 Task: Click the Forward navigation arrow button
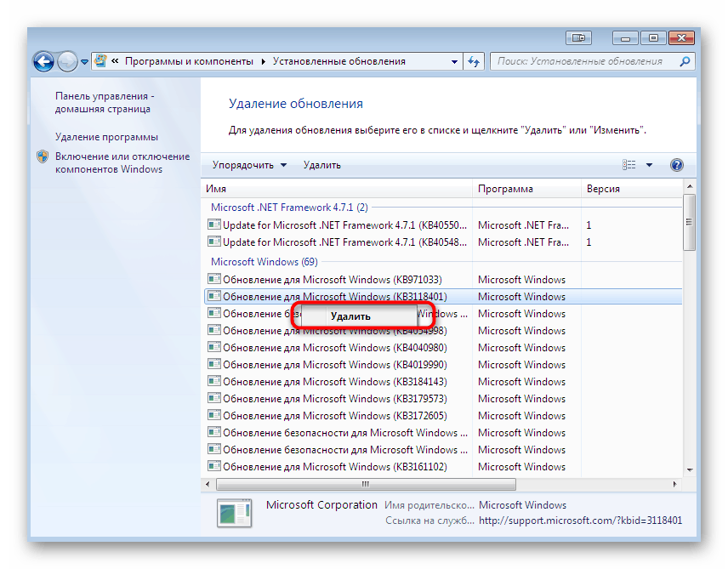(68, 61)
